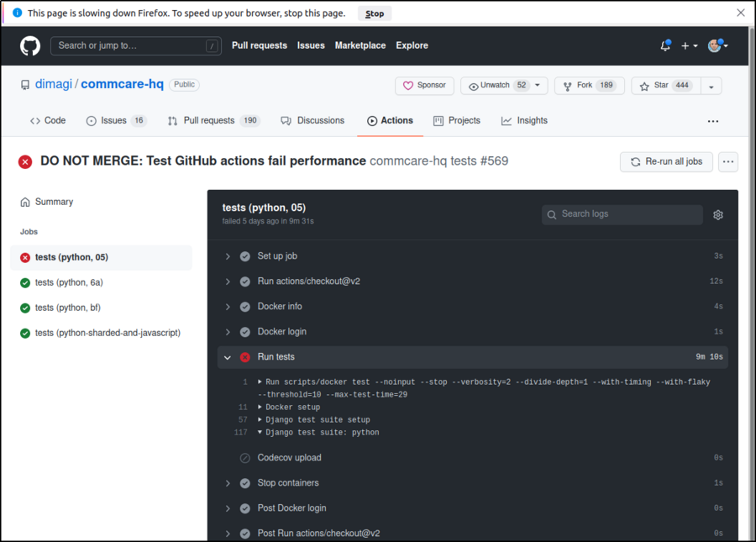
Task: Focus the Search logs field
Action: click(x=622, y=214)
